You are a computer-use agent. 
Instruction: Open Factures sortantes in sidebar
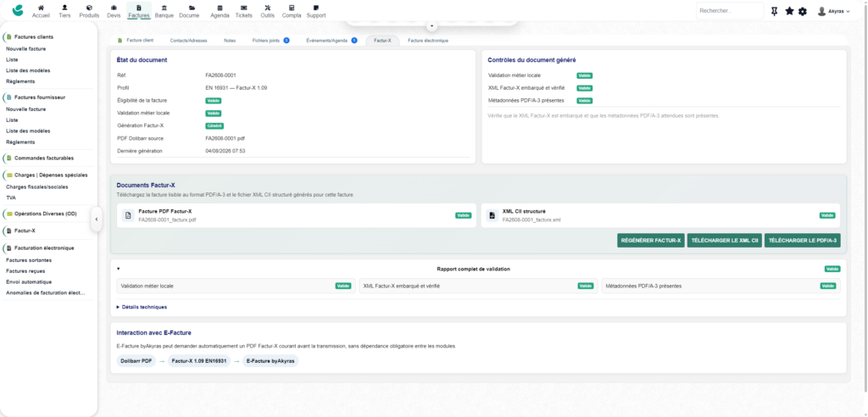[x=29, y=259]
